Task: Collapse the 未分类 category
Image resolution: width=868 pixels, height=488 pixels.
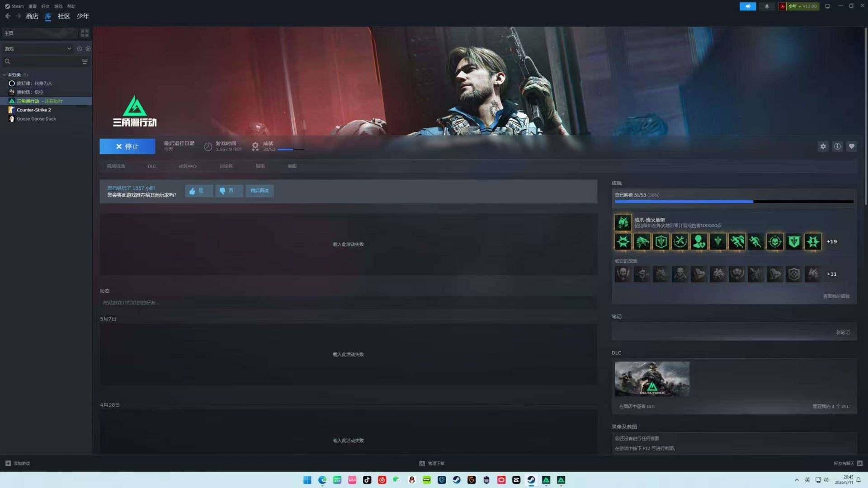Action: click(5, 75)
